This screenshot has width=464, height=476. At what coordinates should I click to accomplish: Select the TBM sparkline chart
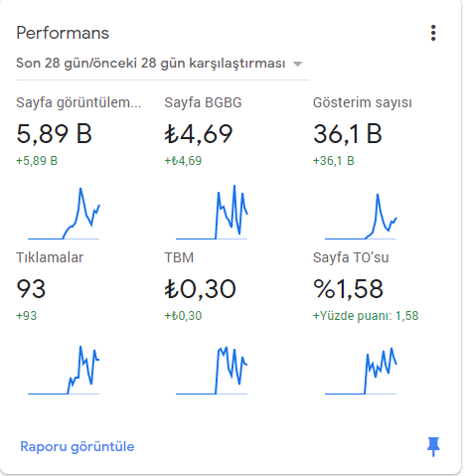(212, 371)
